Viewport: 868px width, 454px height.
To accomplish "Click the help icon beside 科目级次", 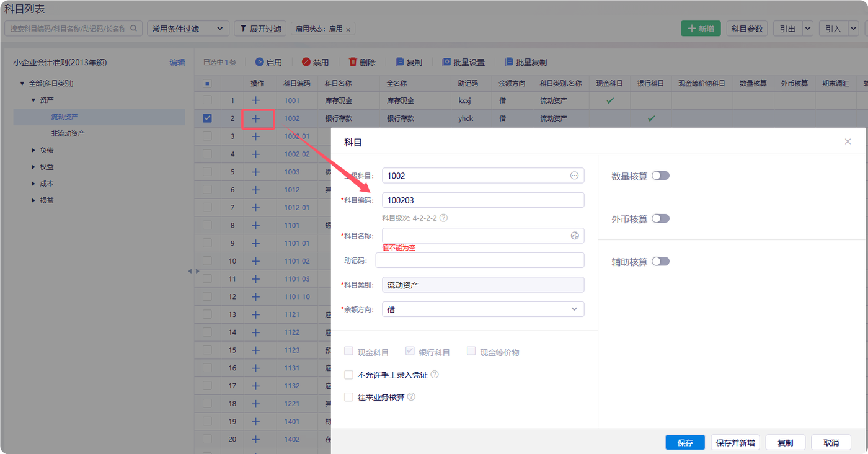I will coord(443,218).
